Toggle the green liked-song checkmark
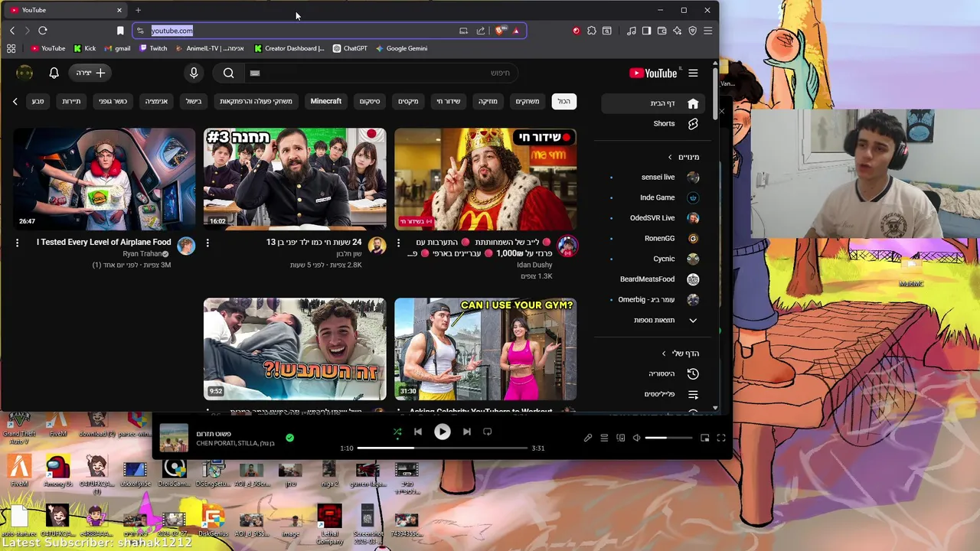 coord(289,438)
